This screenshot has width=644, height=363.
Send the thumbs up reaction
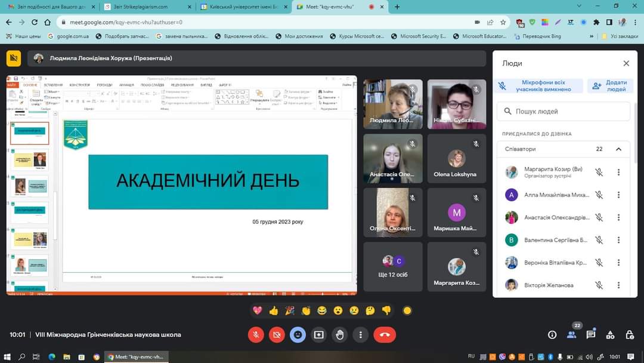pos(274,310)
